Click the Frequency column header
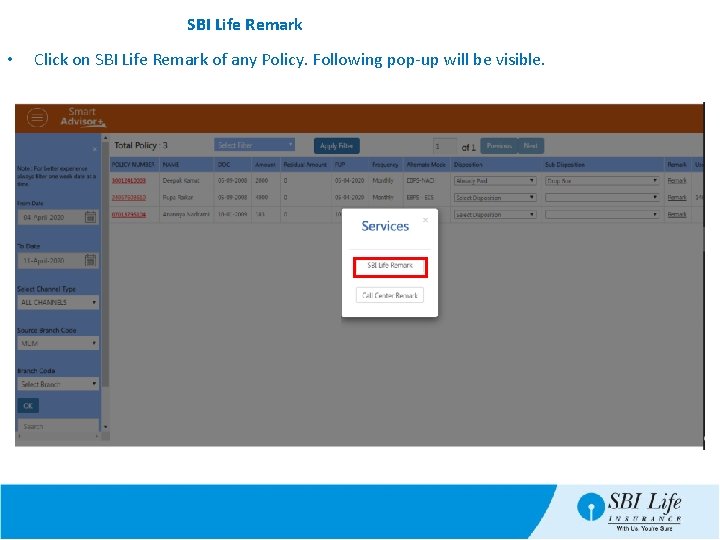 click(385, 164)
